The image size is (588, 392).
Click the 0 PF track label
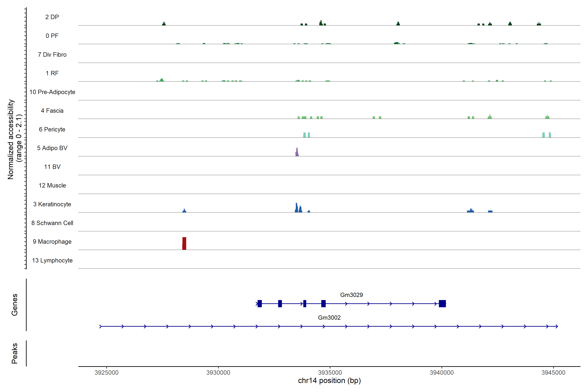tap(52, 36)
